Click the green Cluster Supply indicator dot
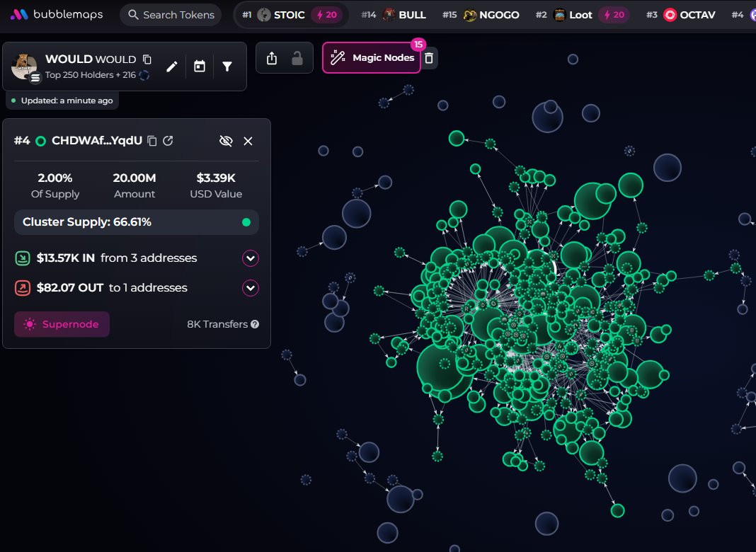The image size is (756, 552). (x=246, y=222)
